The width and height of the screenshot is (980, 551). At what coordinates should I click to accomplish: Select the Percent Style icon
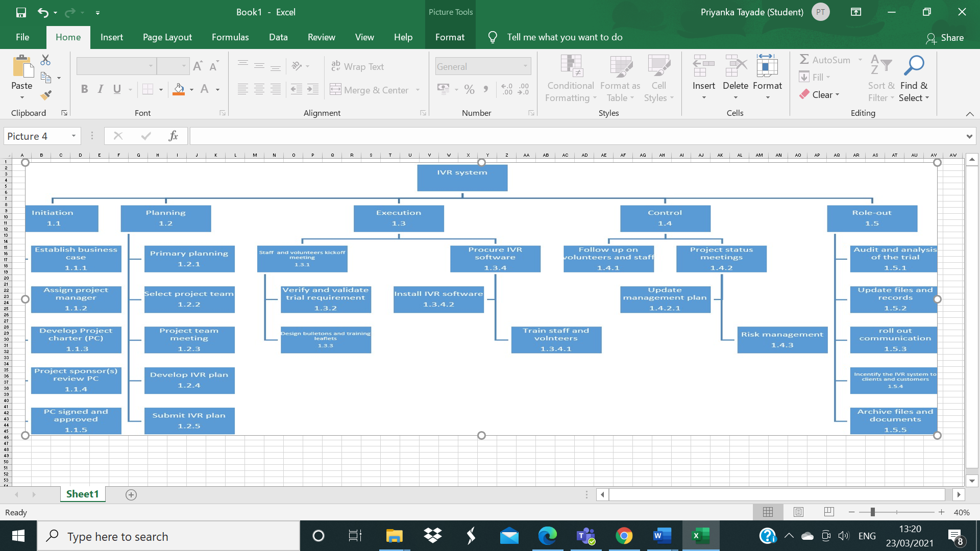coord(469,89)
